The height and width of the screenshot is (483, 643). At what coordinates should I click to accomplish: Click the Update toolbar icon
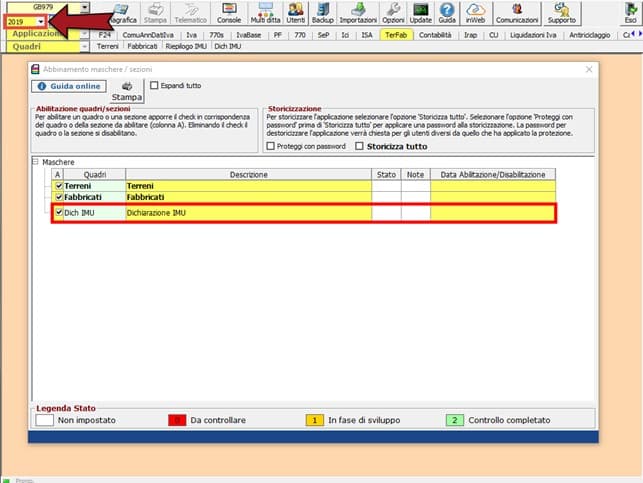pos(420,13)
